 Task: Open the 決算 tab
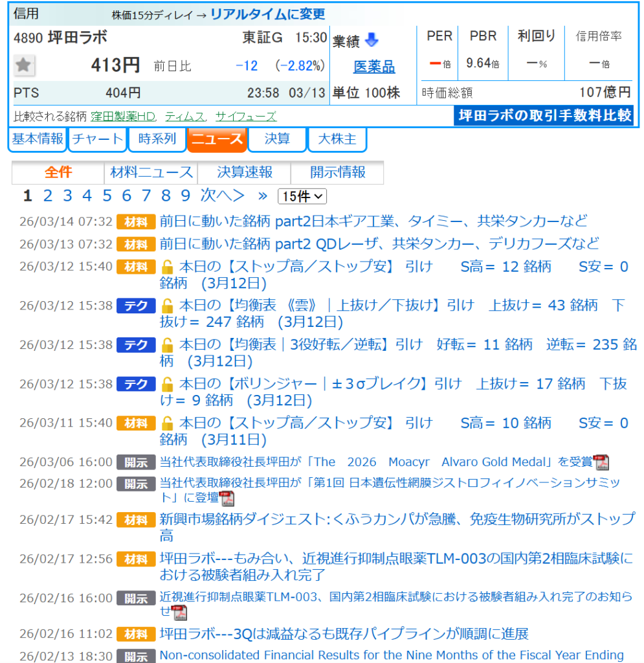point(277,139)
